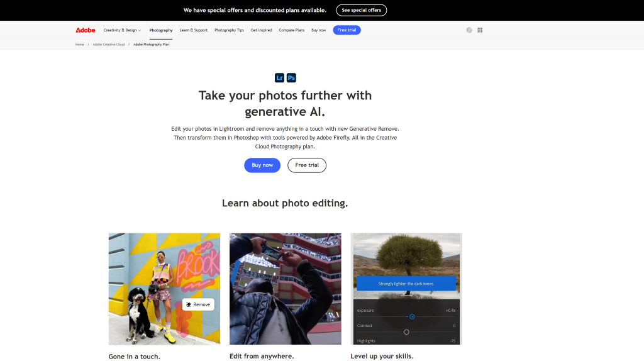Screen dimensions: 644x361
Task: Open Adobe Creative Cloud breadcrumb
Action: [x=108, y=45]
